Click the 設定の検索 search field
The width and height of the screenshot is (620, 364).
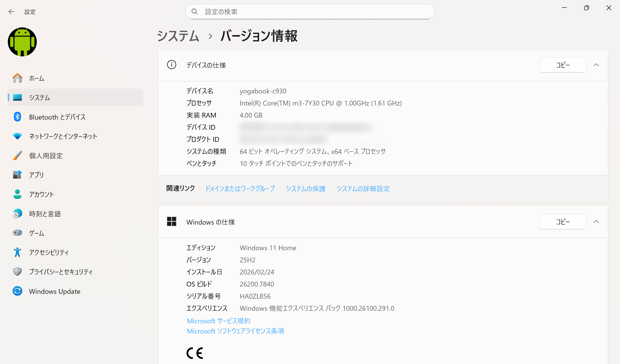coord(310,12)
